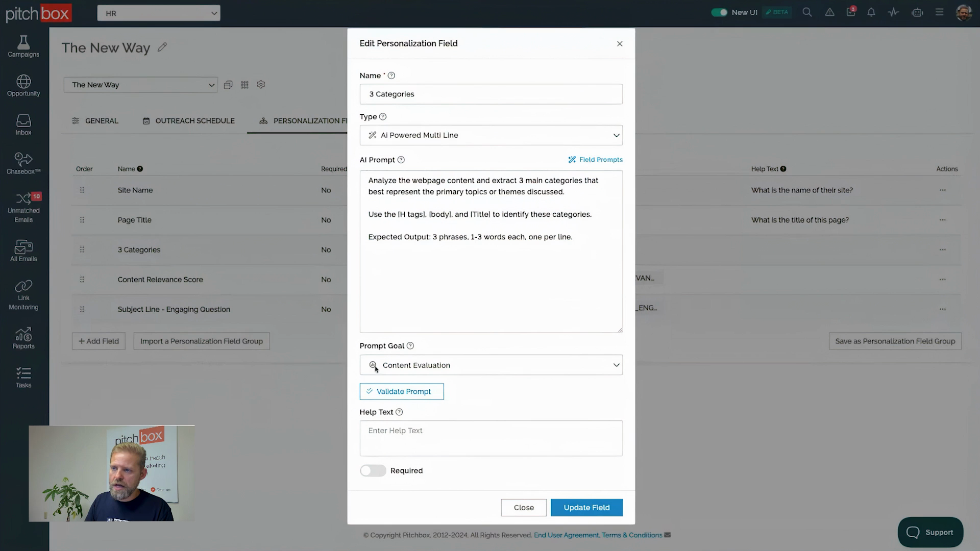The height and width of the screenshot is (551, 980).
Task: Open actions for Subject Line row
Action: pyautogui.click(x=943, y=309)
